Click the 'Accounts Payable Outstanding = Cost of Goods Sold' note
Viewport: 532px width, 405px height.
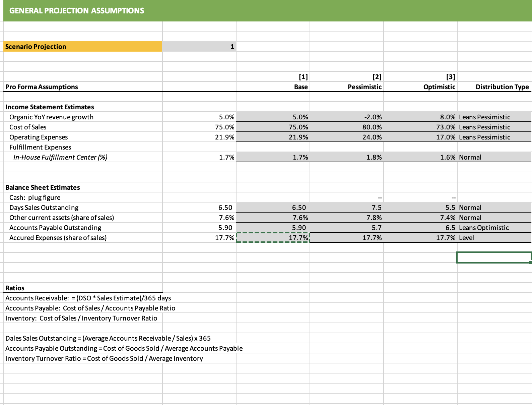(x=124, y=348)
